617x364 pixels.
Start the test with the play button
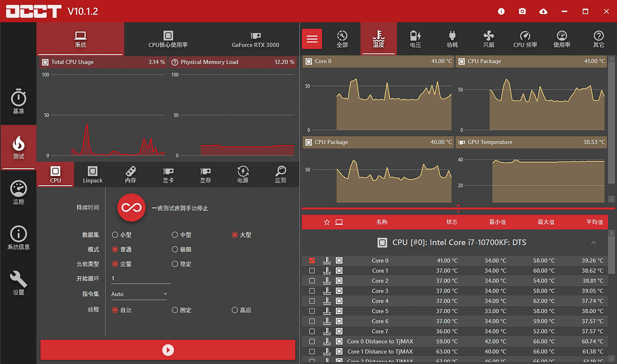[x=168, y=350]
